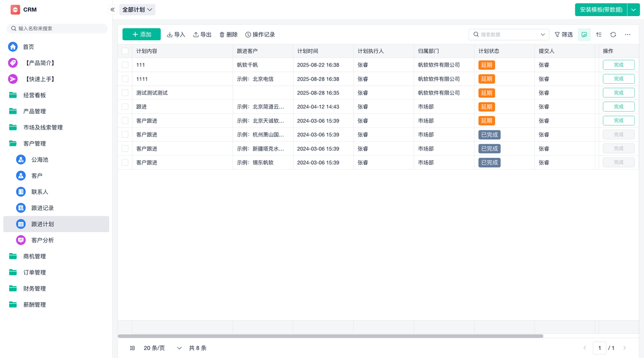Screen dimensions: 644x358
Task: Check the checkbox for 跟进 row
Action: point(125,107)
